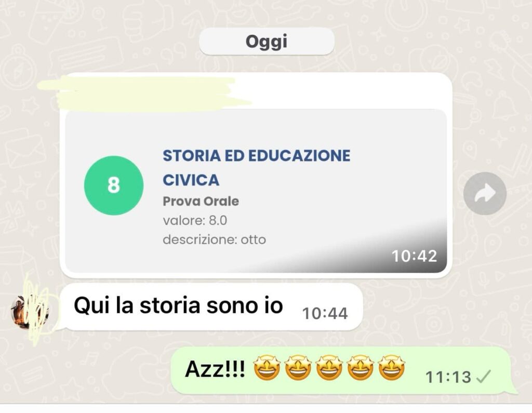Open the shared grade image message
532x413 pixels.
(x=256, y=191)
